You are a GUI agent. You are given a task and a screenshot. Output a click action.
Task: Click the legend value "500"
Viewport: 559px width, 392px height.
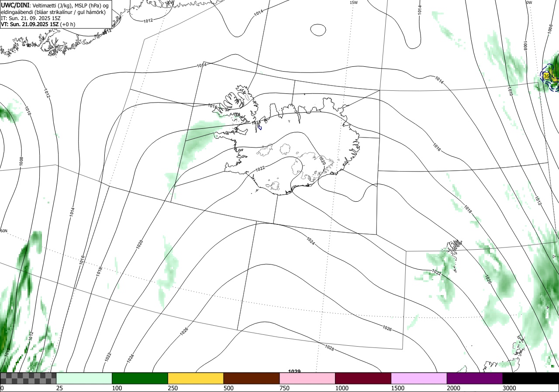coord(229,388)
